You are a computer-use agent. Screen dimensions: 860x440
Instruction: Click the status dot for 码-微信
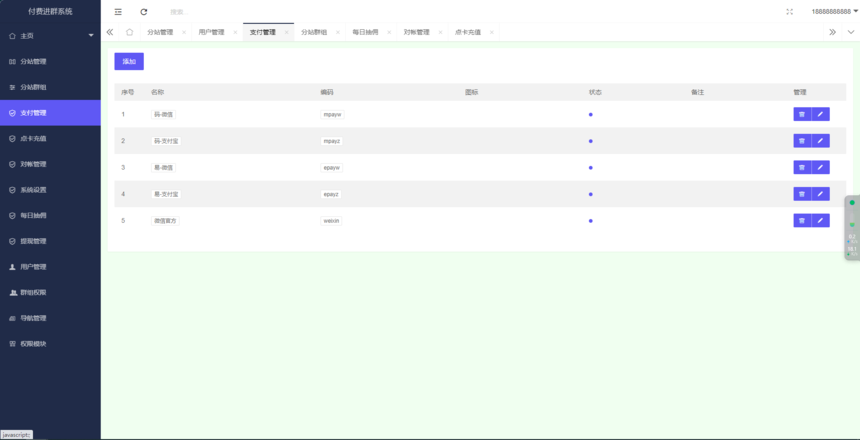(x=591, y=115)
